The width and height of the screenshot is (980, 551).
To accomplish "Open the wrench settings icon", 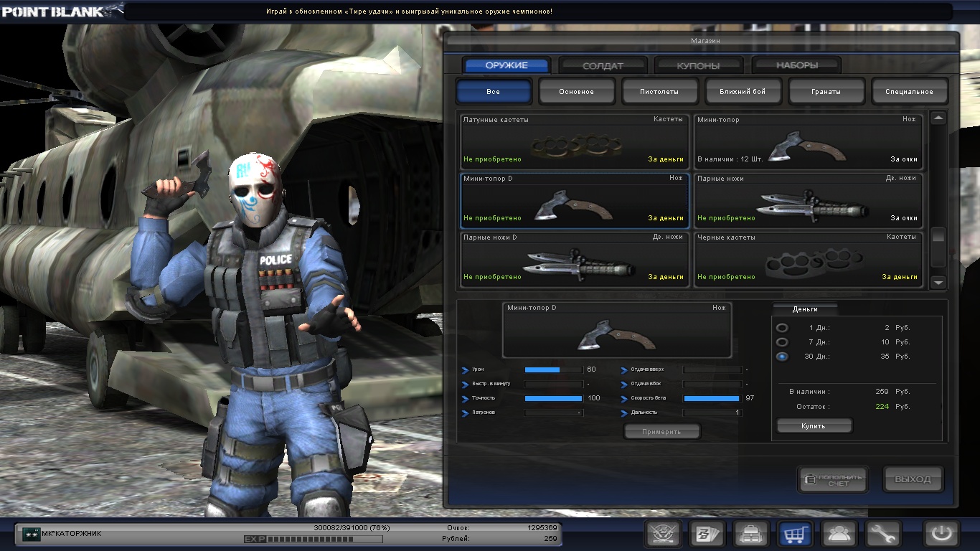I will pyautogui.click(x=883, y=534).
